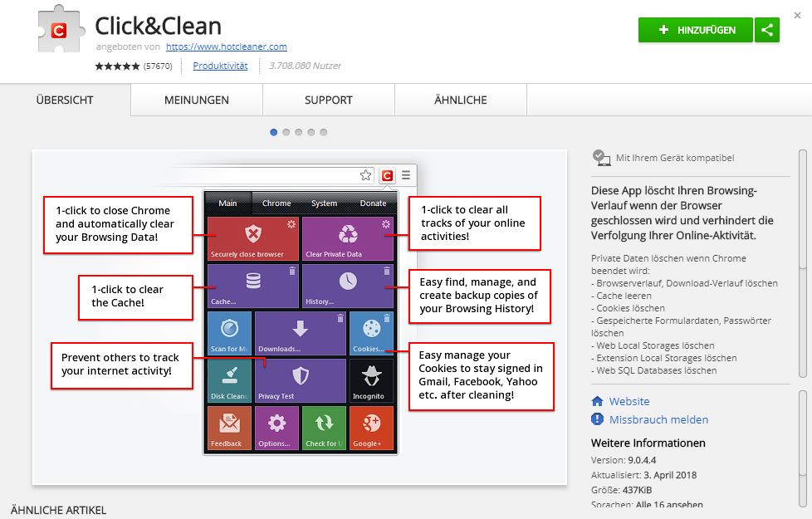Click the trash icon on the History tile
Image resolution: width=812 pixels, height=519 pixels.
click(x=386, y=271)
